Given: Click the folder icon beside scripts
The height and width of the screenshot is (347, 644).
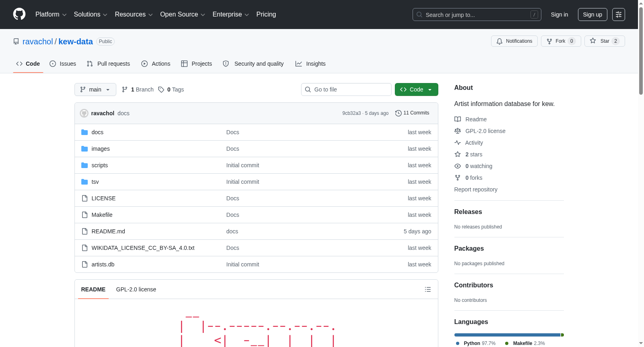Looking at the screenshot, I should click(85, 165).
